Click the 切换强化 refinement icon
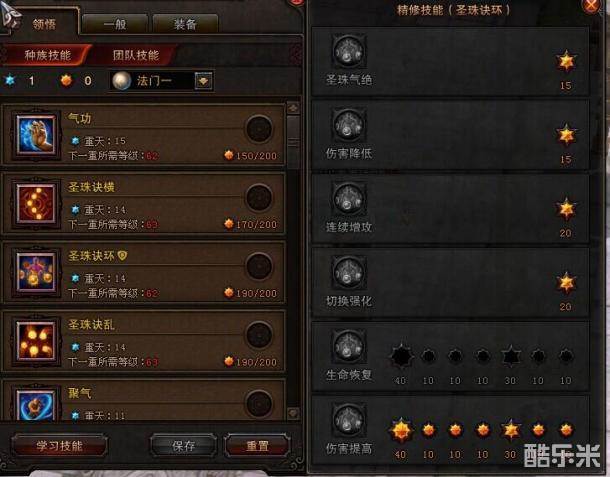Viewport: 610px width, 477px height. 349,272
